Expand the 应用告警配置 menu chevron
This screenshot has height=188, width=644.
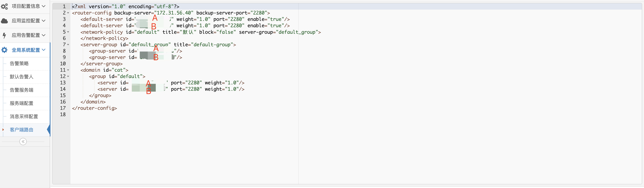coord(44,35)
